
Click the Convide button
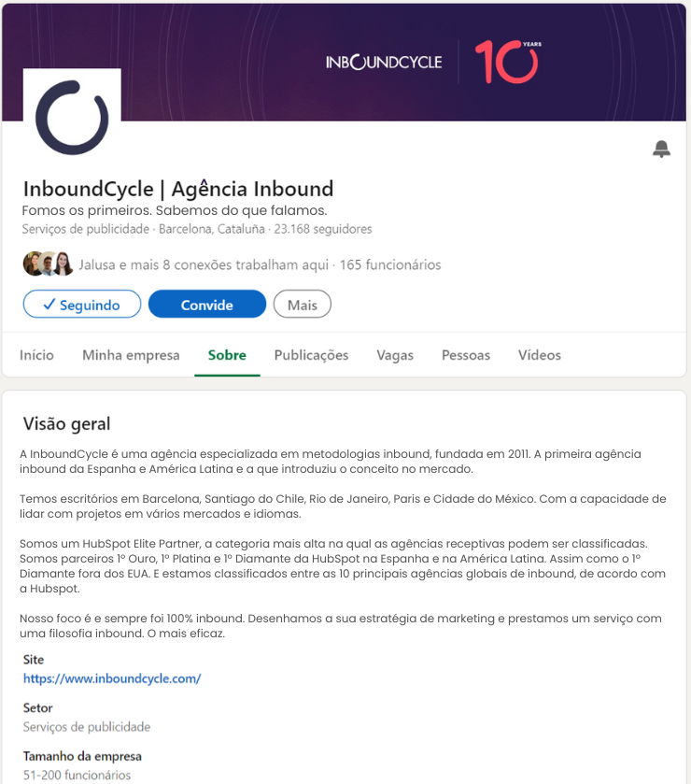tap(206, 304)
